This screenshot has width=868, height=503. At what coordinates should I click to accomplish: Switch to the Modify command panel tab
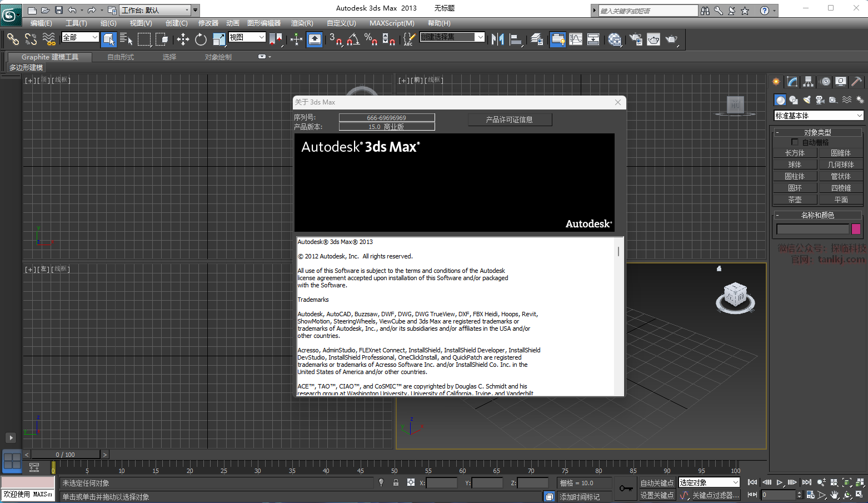point(792,82)
